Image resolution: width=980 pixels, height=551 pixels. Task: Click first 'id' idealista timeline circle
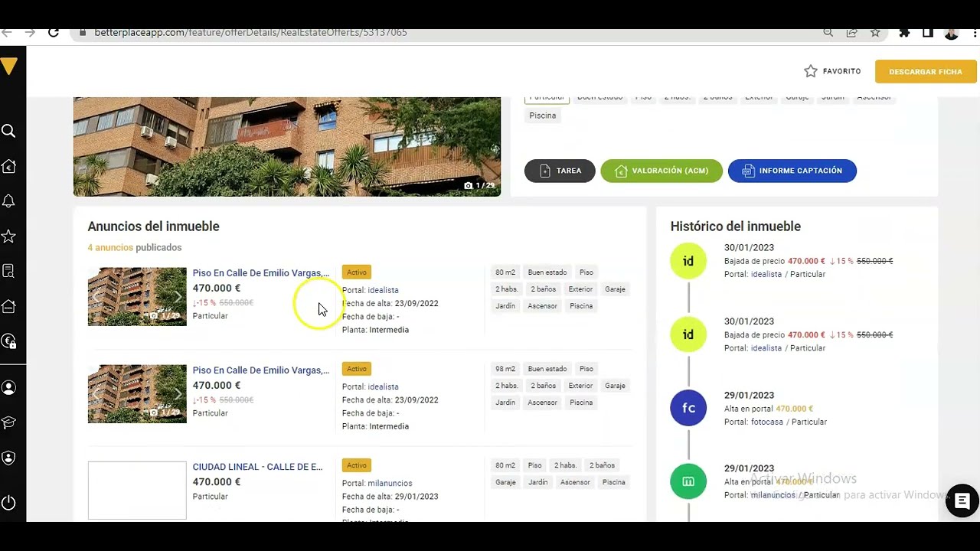tap(688, 261)
